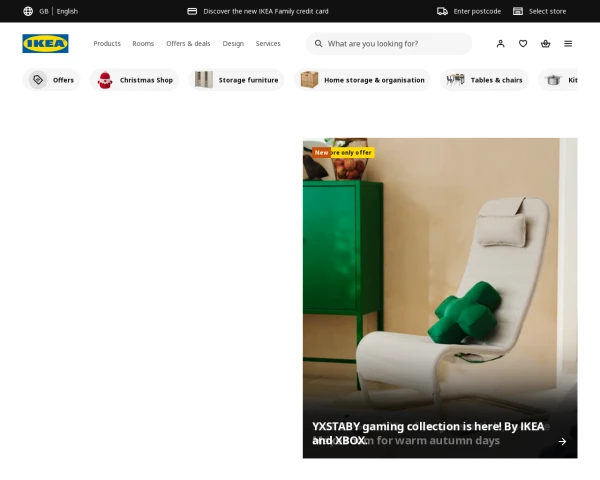This screenshot has width=600, height=480.
Task: Select GB country option
Action: (x=44, y=11)
